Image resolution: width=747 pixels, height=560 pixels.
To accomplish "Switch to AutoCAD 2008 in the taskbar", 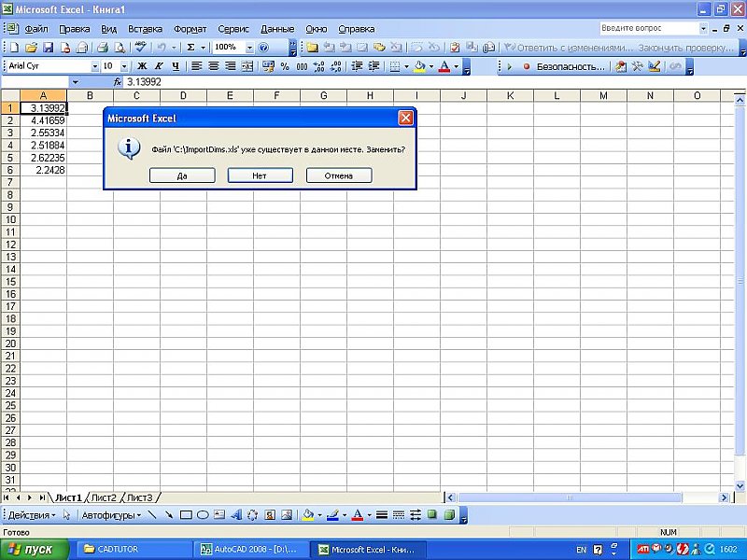I will click(250, 550).
